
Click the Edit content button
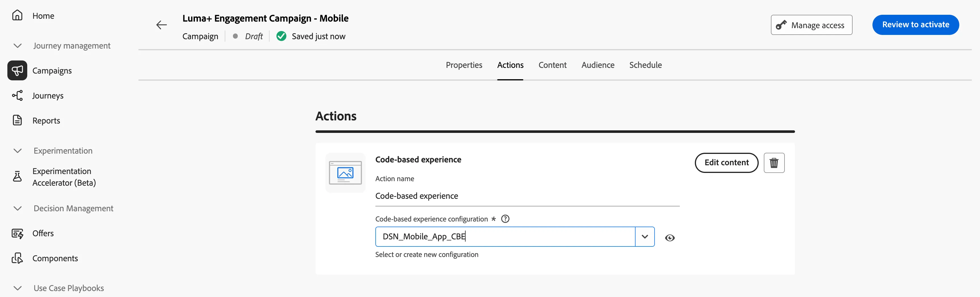point(726,163)
